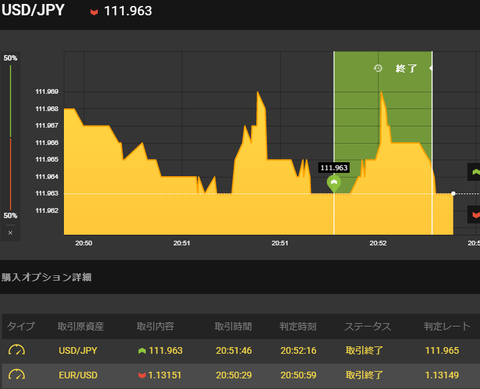Click the 111.969 price axis label

(x=47, y=92)
